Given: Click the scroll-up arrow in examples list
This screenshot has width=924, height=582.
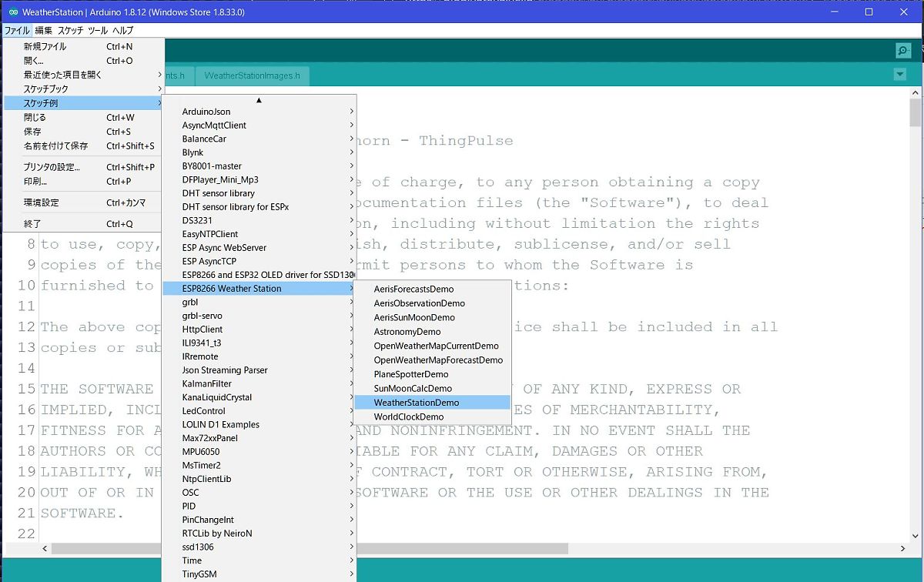Looking at the screenshot, I should tap(259, 100).
